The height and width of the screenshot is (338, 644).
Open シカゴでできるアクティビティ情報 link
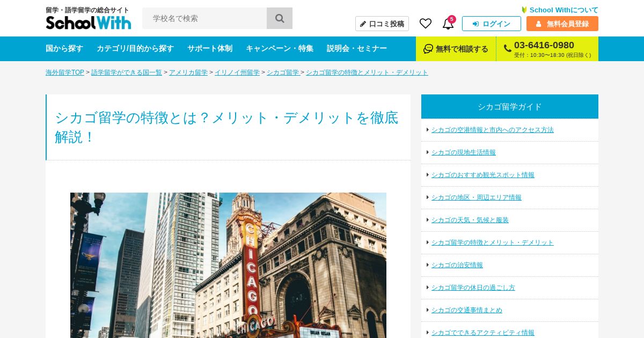tap(483, 333)
